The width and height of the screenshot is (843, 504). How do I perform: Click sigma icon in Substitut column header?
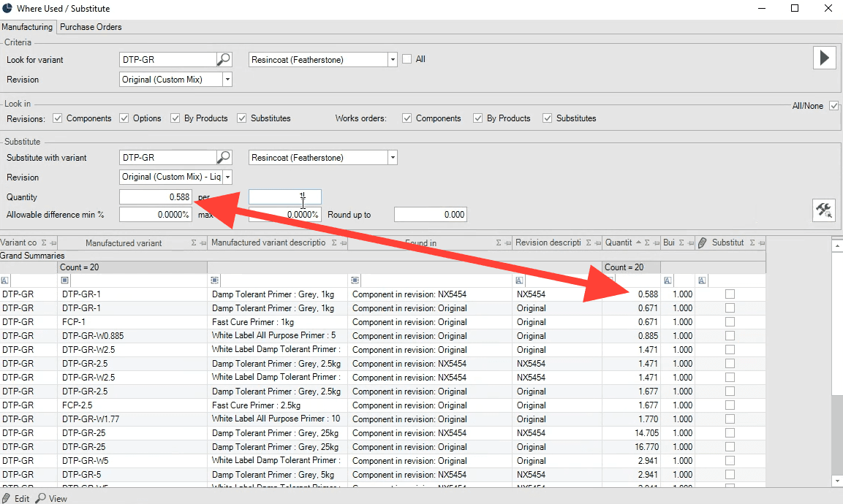(752, 243)
